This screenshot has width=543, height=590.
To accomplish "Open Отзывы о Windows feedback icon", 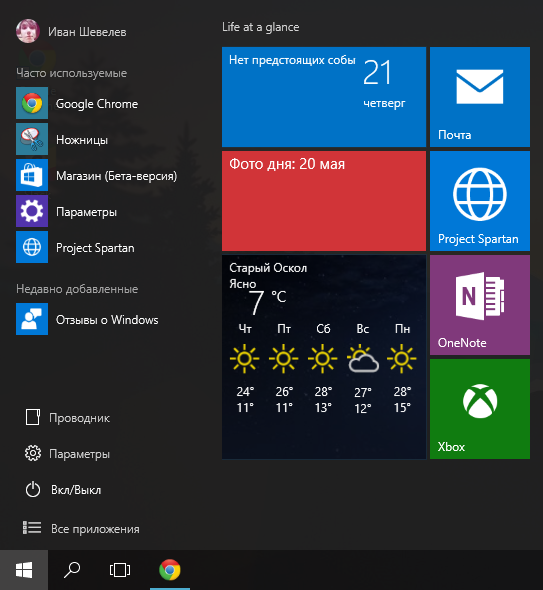I will tap(32, 319).
